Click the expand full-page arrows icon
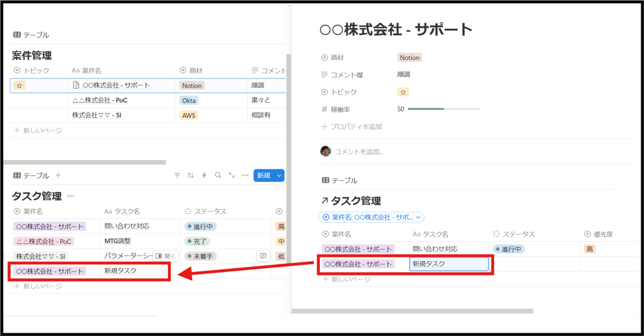The height and width of the screenshot is (336, 644). point(232,175)
